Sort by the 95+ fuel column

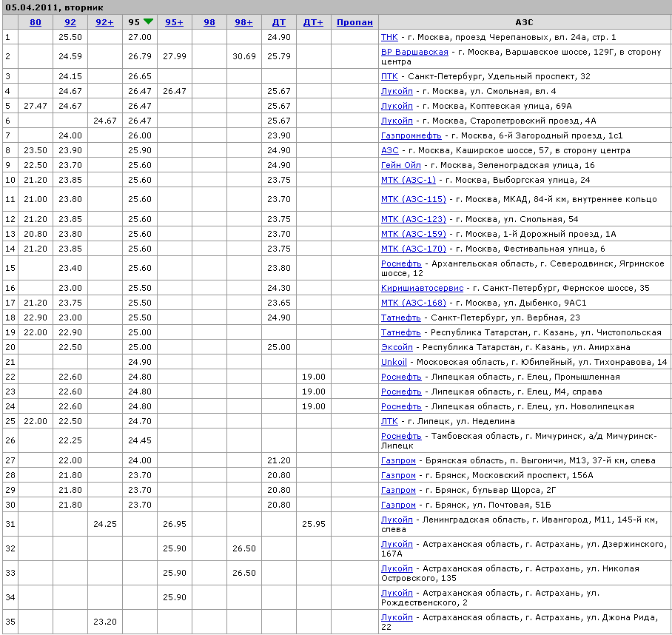175,22
